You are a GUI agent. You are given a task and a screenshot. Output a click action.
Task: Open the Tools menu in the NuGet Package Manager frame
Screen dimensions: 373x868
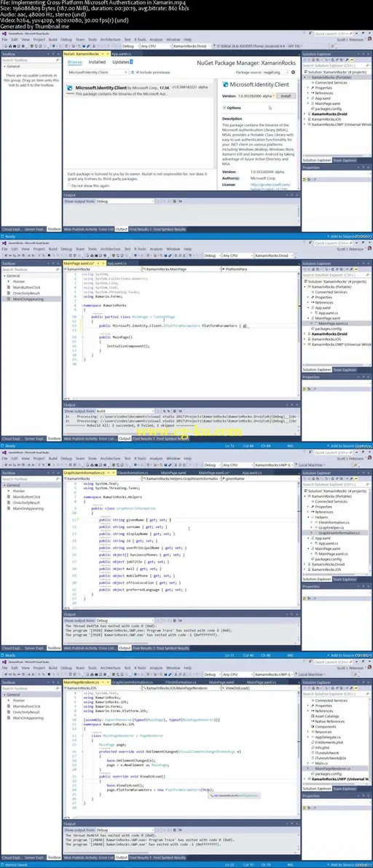click(x=93, y=40)
